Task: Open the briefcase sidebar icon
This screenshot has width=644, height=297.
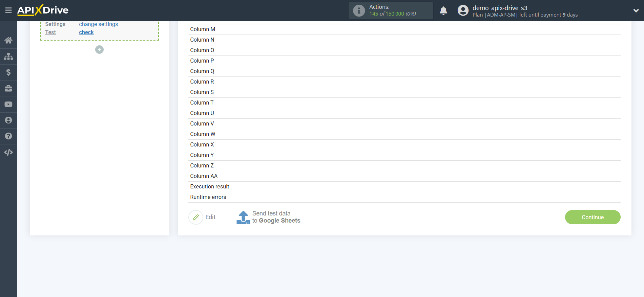Action: 8,88
